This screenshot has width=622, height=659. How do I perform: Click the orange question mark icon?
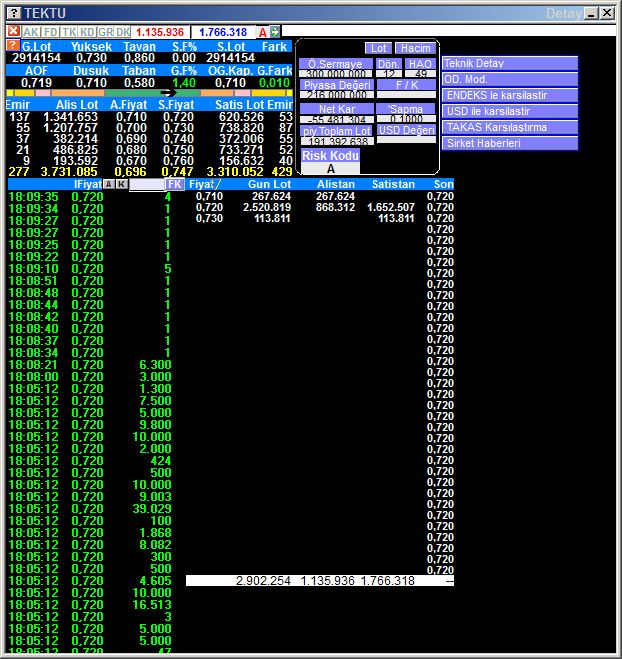12,46
